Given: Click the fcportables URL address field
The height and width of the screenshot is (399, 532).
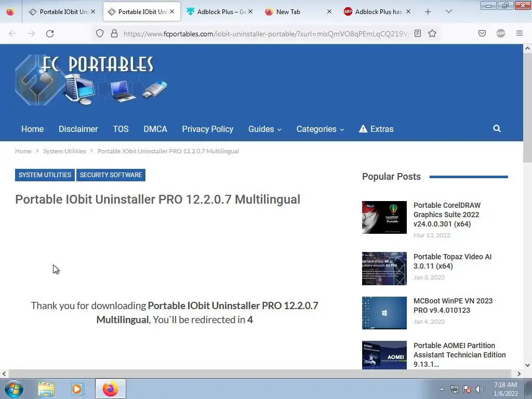Looking at the screenshot, I should (x=265, y=34).
